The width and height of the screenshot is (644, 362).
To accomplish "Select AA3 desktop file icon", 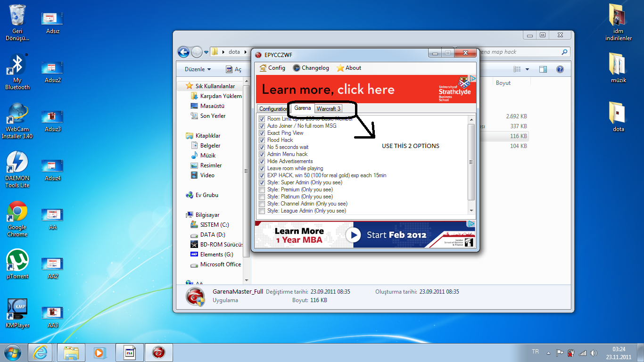I will [x=52, y=316].
